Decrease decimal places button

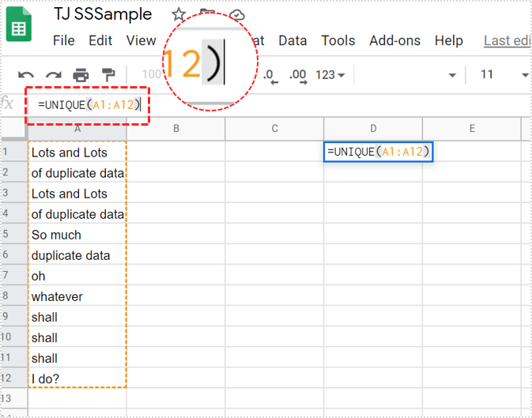(268, 75)
